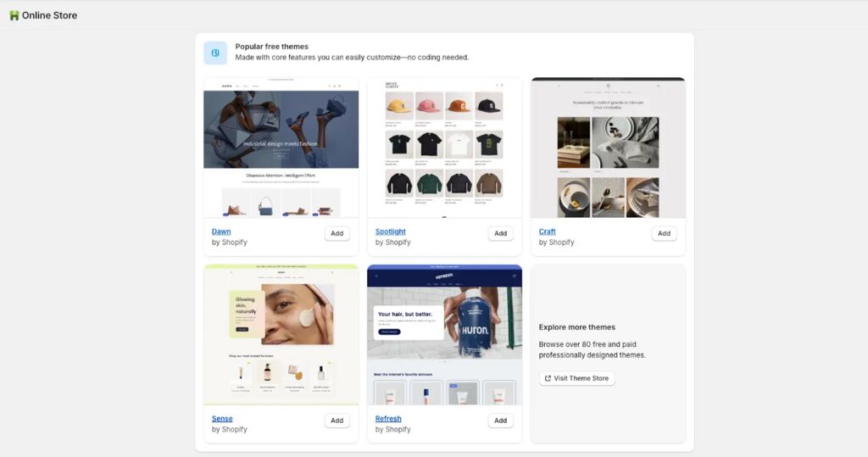This screenshot has width=868, height=457.
Task: Add the Craft theme
Action: (x=664, y=233)
